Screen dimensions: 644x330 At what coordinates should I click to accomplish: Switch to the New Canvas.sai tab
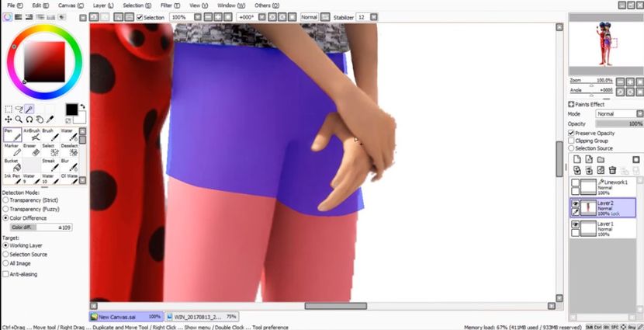(126, 317)
